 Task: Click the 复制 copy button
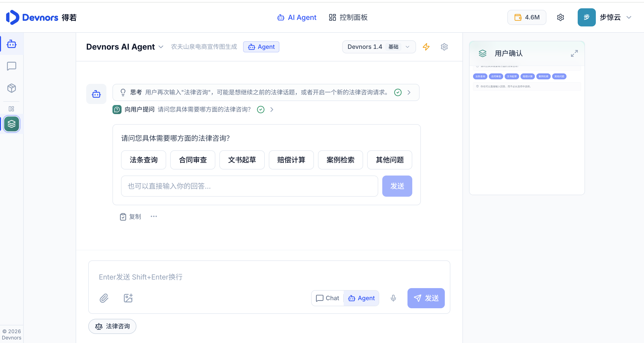[x=130, y=217]
